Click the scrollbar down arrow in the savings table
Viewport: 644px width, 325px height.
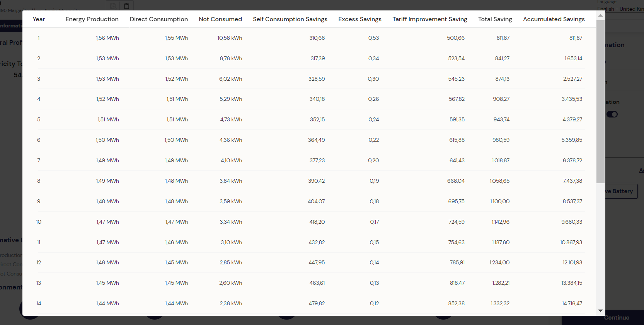600,311
